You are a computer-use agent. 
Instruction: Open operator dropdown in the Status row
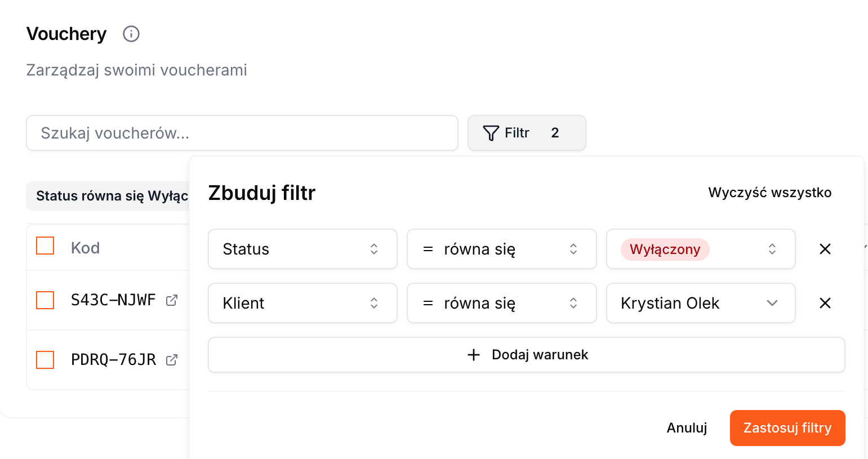pos(501,249)
